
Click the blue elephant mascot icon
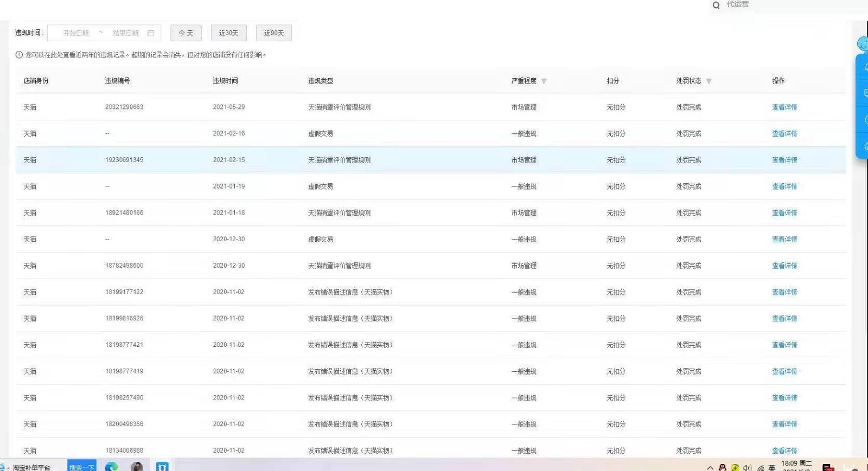coord(863,43)
